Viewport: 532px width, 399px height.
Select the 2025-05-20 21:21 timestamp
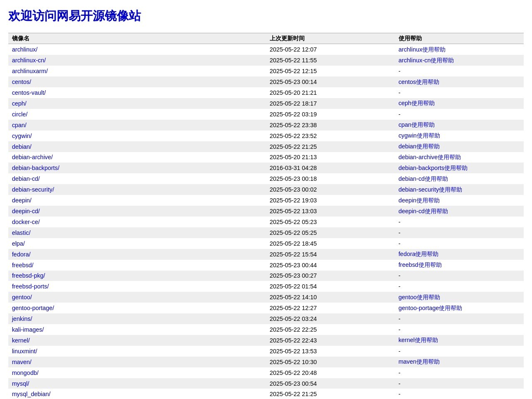point(293,93)
